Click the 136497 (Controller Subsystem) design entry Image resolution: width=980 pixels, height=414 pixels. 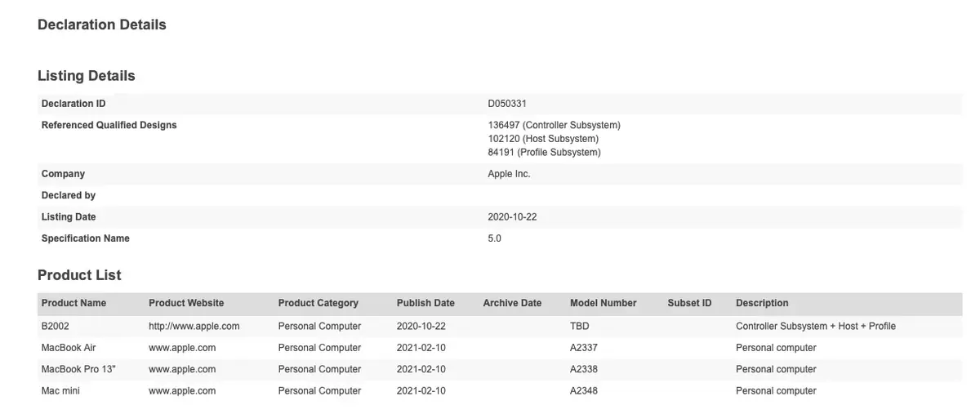554,125
